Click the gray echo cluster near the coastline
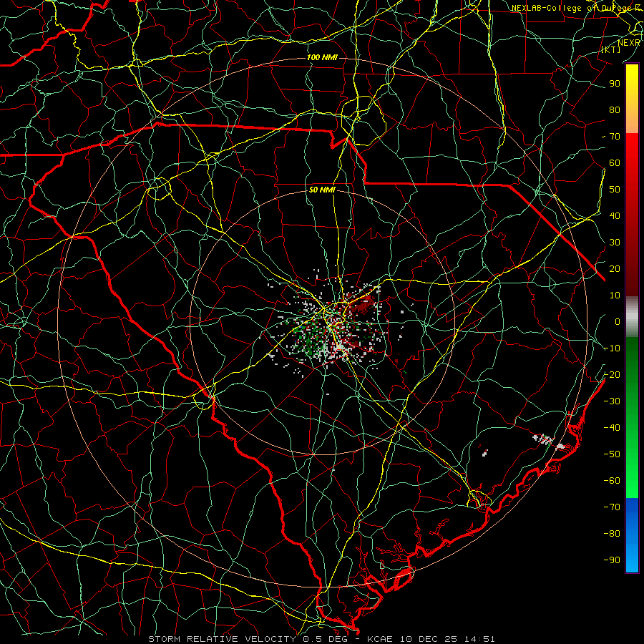The height and width of the screenshot is (644, 644). point(543,439)
